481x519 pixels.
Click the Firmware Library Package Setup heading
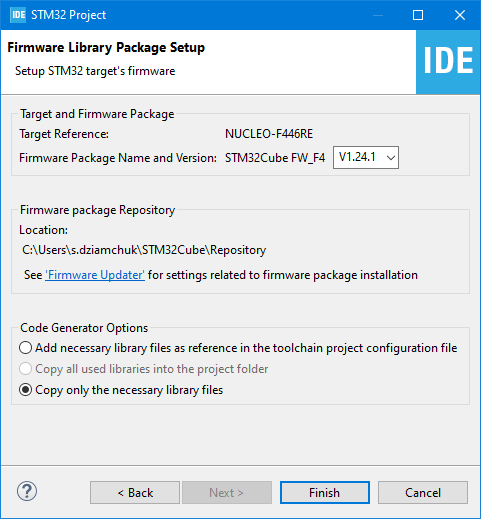[106, 47]
